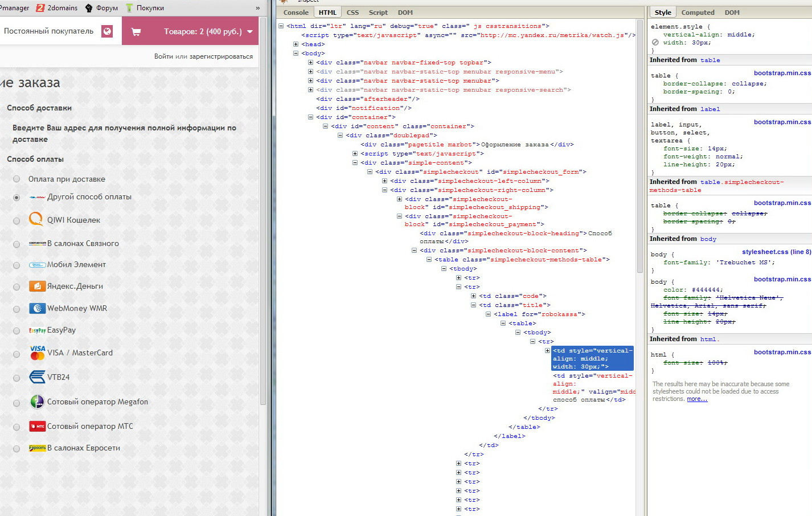Click the more... link in the restrictions notice

(697, 399)
